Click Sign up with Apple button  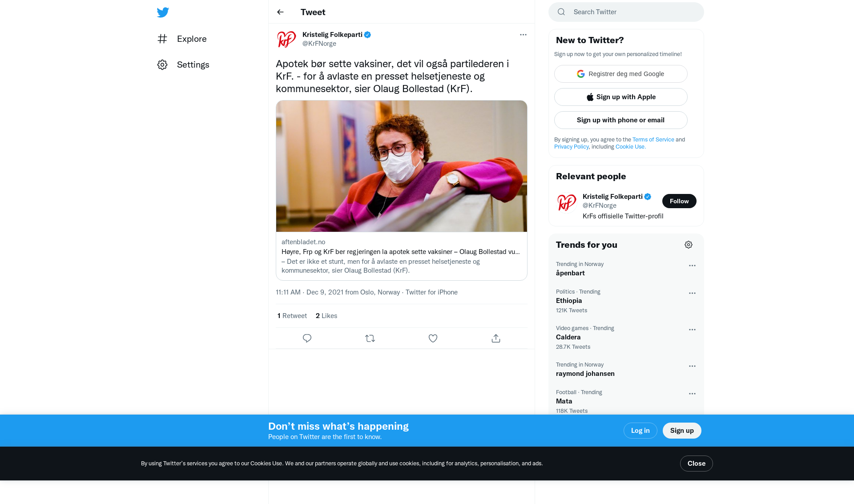click(x=621, y=97)
